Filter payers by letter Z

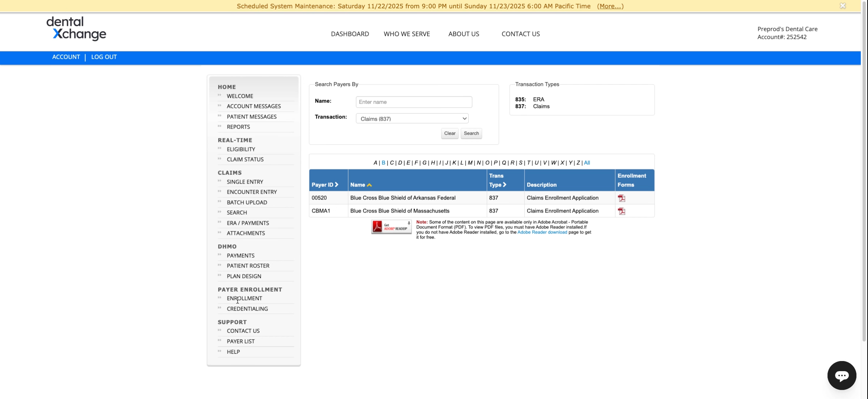coord(578,163)
